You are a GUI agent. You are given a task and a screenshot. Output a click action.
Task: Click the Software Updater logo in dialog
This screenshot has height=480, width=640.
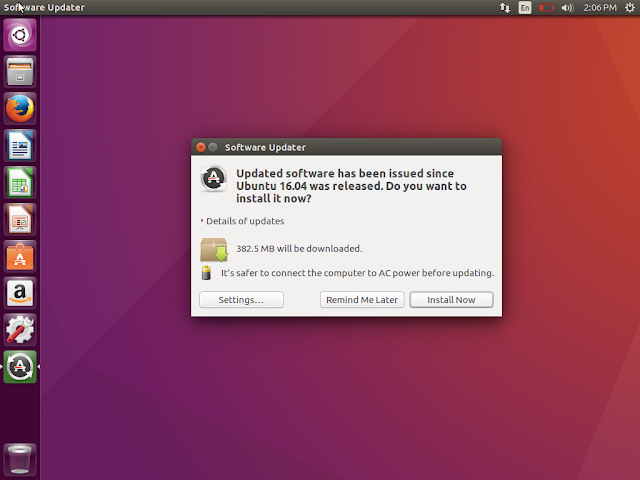pyautogui.click(x=213, y=178)
